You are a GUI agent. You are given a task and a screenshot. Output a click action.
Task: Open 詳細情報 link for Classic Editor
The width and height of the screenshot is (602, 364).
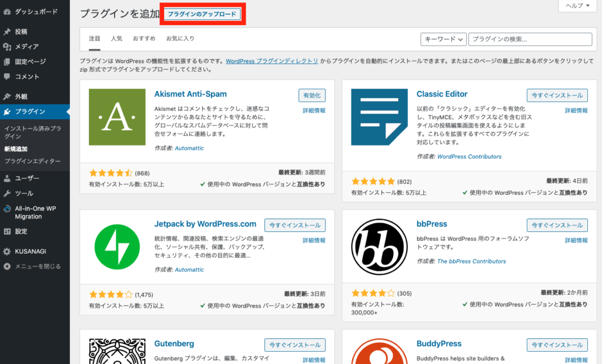[576, 110]
